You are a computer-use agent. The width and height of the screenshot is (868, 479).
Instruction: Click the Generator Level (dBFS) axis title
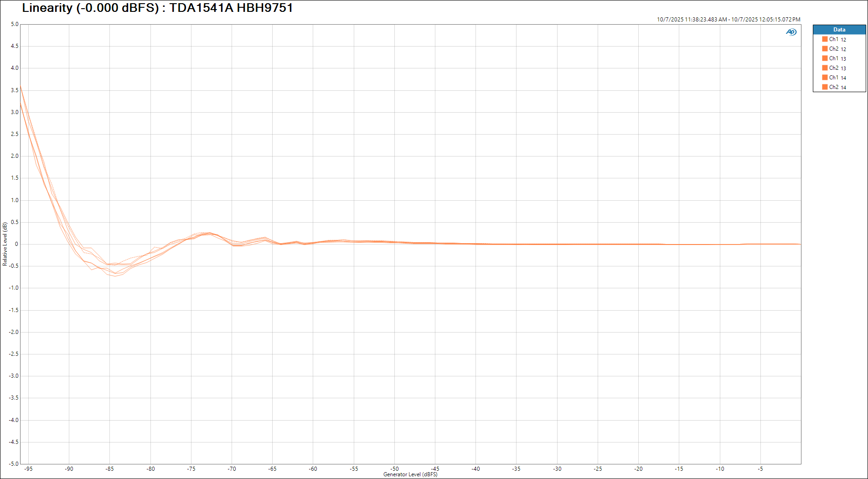coord(410,474)
